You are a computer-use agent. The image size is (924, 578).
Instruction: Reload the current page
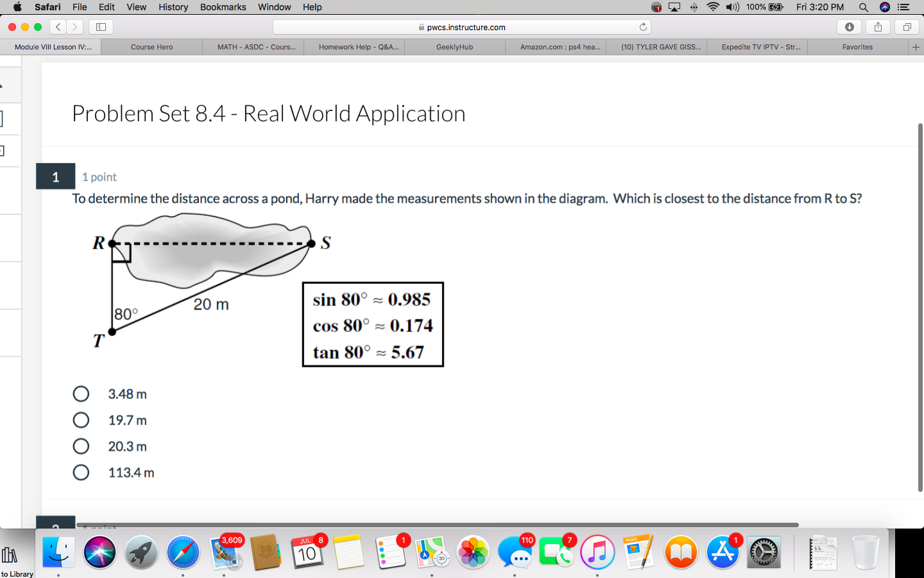click(643, 27)
